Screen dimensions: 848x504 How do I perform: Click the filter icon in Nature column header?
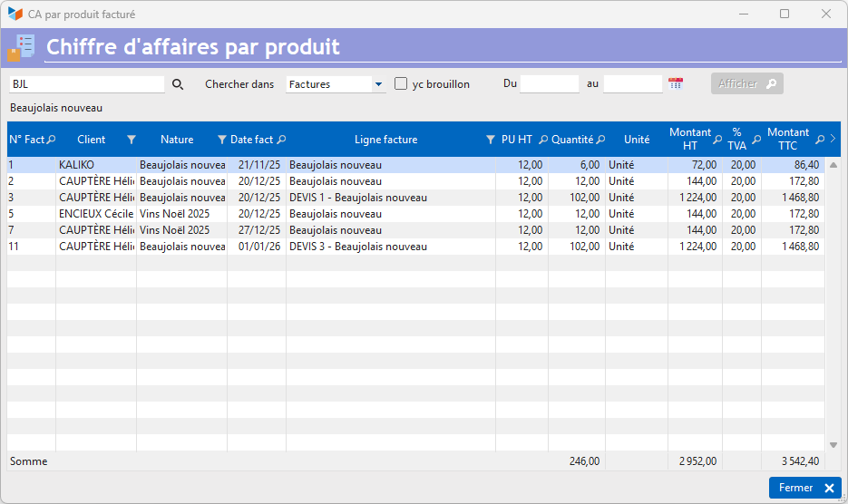coord(222,140)
